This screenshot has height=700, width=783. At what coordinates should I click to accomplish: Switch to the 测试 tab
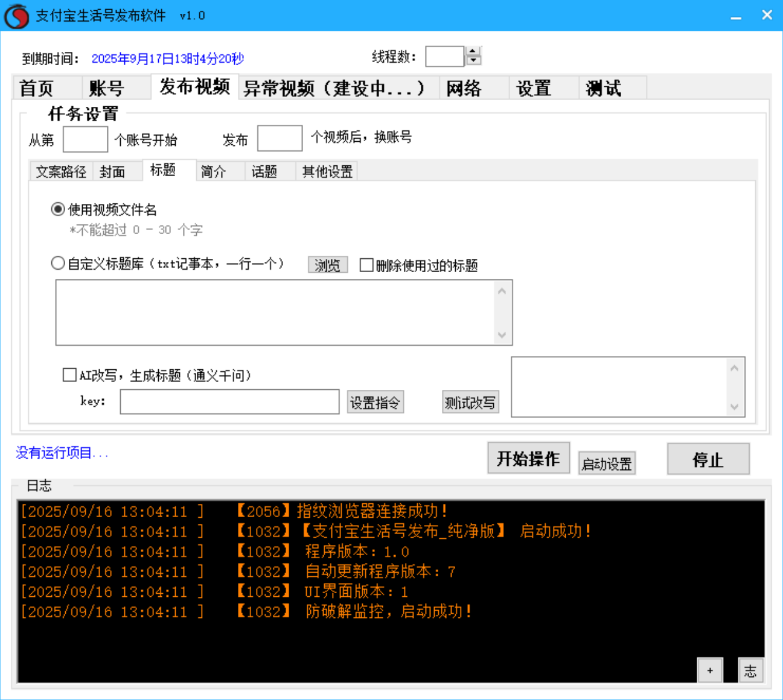(x=602, y=87)
